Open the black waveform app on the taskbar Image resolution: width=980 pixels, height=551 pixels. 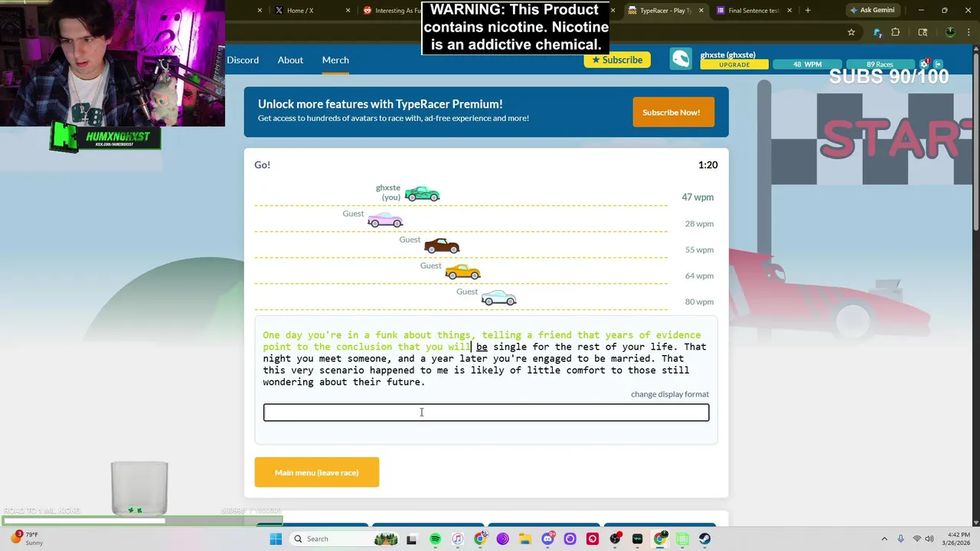(x=637, y=539)
